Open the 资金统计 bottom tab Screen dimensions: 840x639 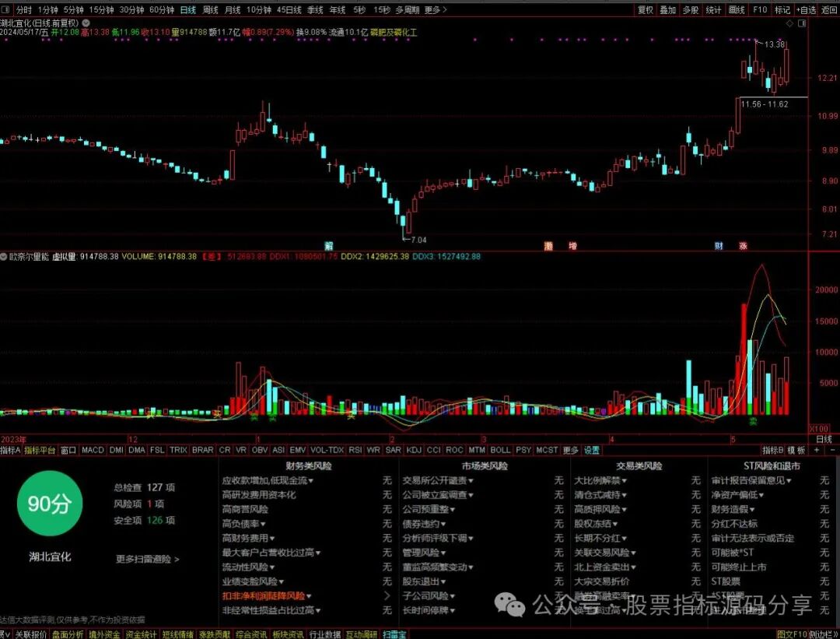click(141, 634)
